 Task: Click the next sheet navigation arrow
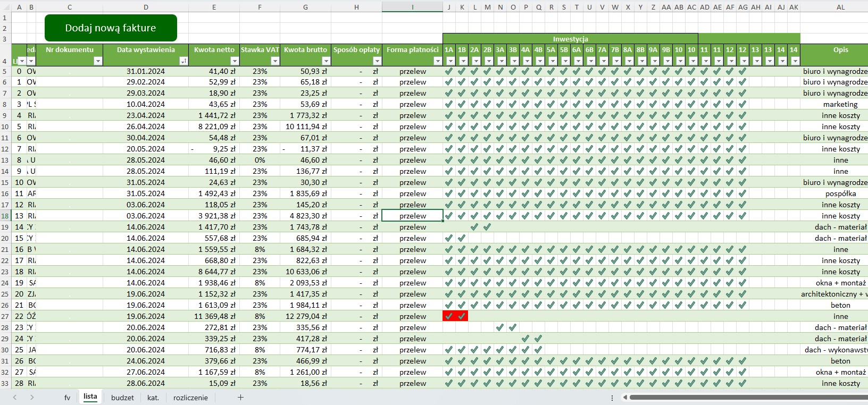click(32, 397)
